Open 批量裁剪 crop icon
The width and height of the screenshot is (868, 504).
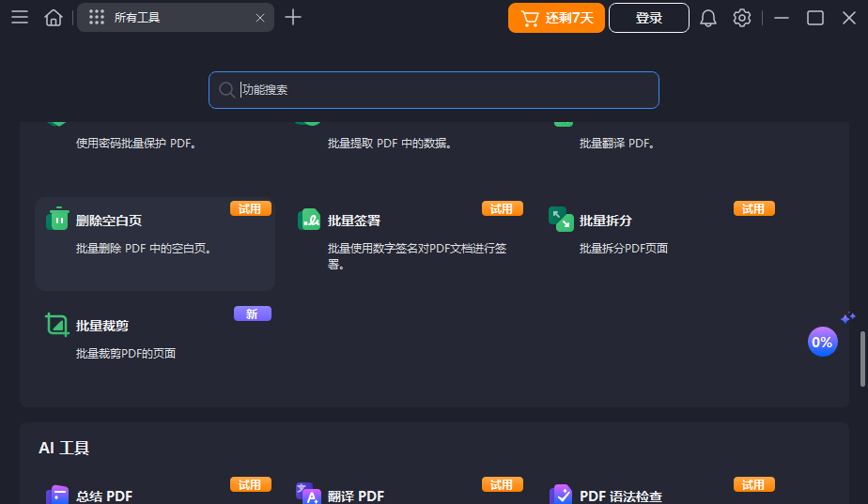(57, 325)
